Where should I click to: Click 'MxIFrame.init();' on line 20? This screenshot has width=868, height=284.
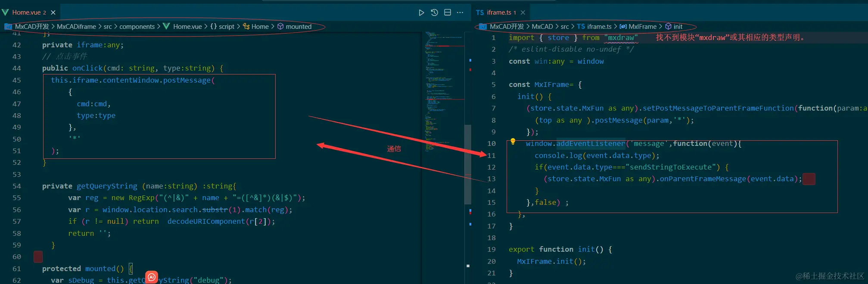click(x=551, y=261)
